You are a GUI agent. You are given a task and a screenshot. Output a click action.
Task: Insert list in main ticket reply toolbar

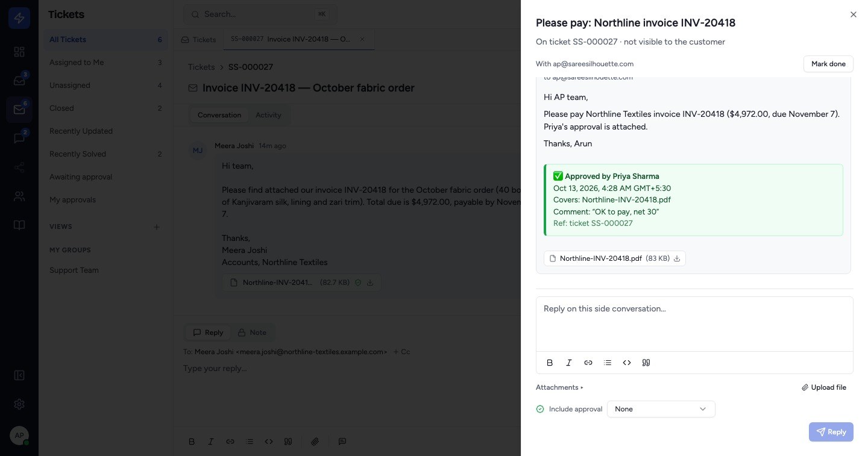tap(250, 442)
